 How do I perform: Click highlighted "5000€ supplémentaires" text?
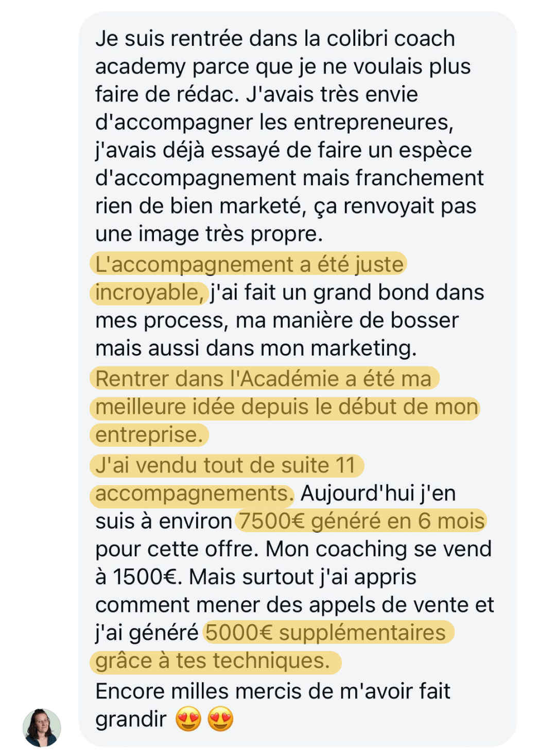329,632
